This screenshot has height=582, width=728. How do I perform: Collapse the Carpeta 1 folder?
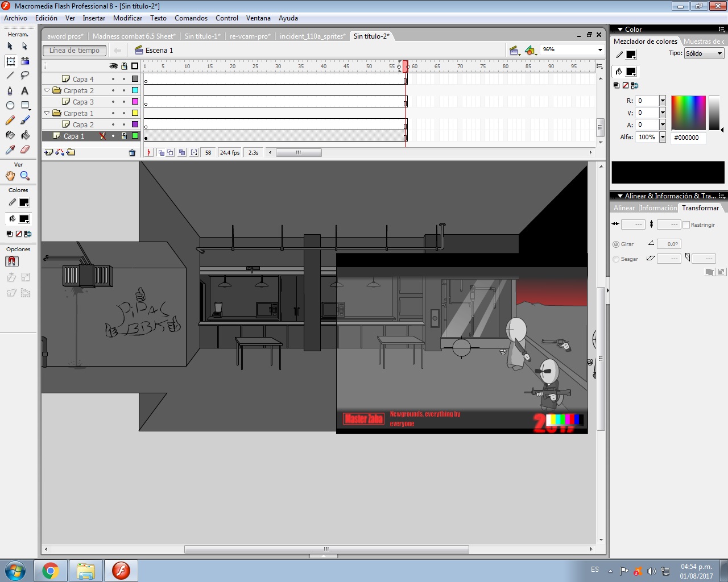click(47, 113)
